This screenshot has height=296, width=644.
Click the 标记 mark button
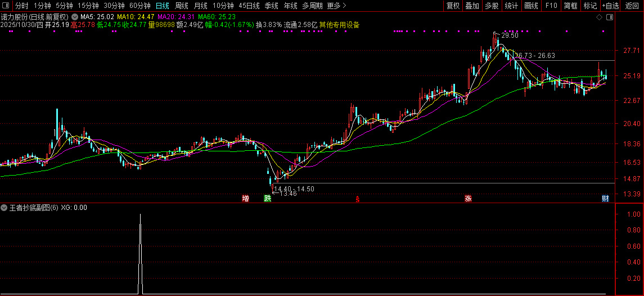click(x=590, y=6)
